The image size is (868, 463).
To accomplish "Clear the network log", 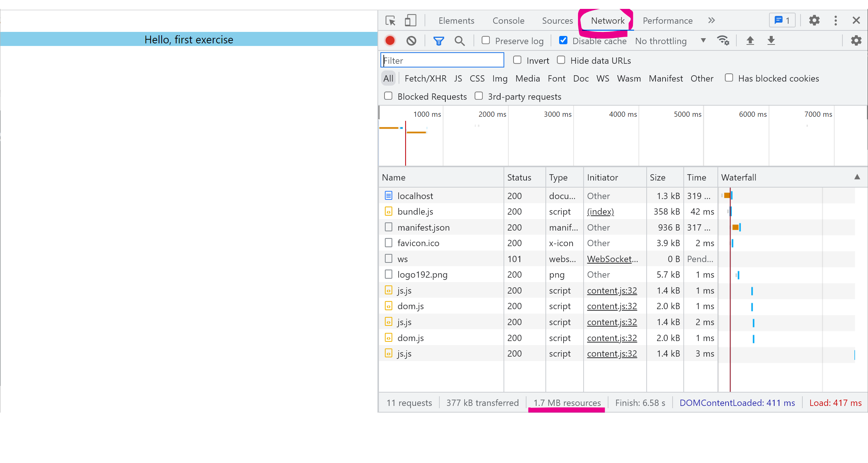I will 411,41.
